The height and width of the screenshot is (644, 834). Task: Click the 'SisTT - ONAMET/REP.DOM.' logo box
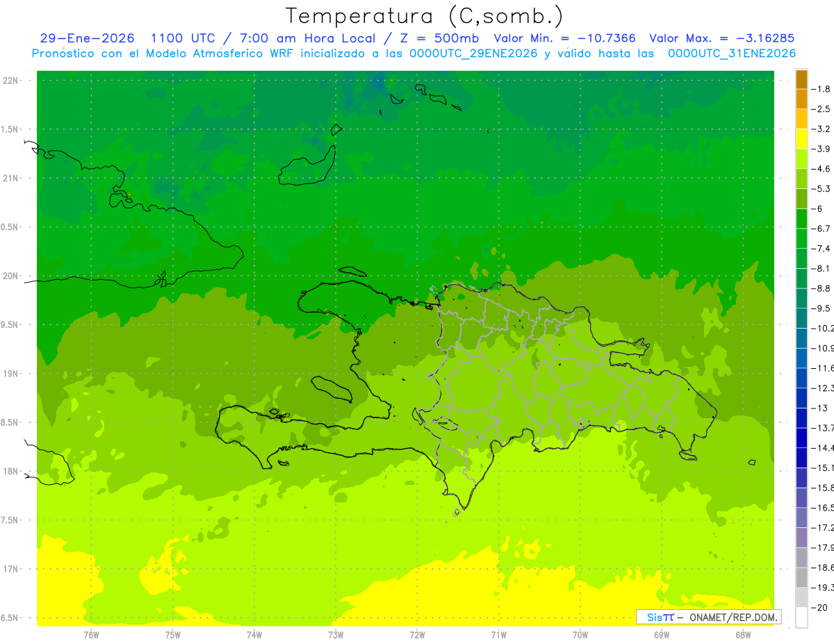709,617
